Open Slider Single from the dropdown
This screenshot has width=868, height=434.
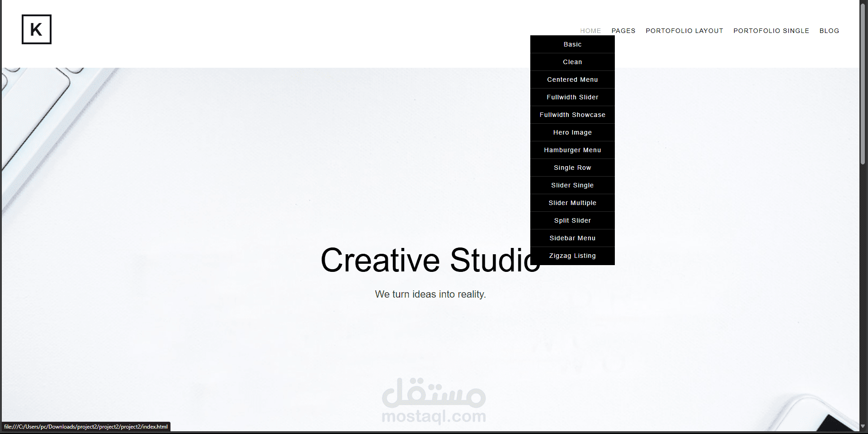click(x=572, y=185)
